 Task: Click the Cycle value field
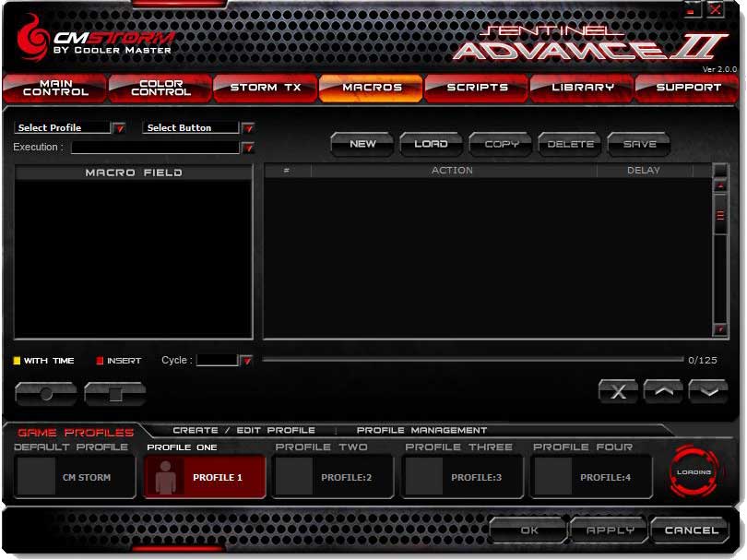point(218,361)
